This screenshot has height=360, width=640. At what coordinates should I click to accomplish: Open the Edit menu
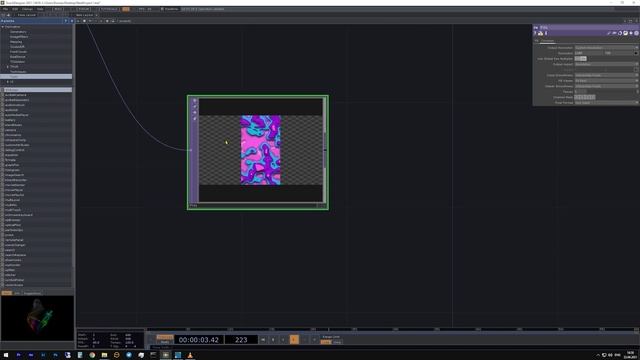[15, 9]
